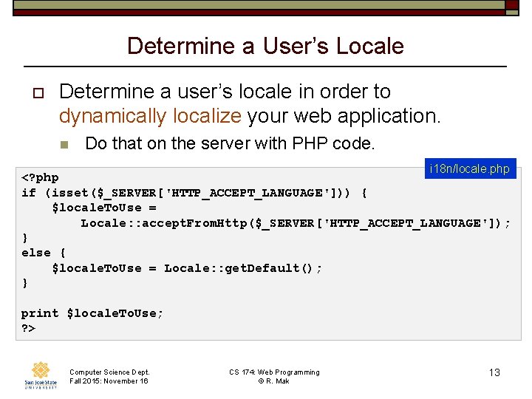The width and height of the screenshot is (532, 399).
Task: Click the 'print $localeToUse;' line
Action: click(x=92, y=313)
